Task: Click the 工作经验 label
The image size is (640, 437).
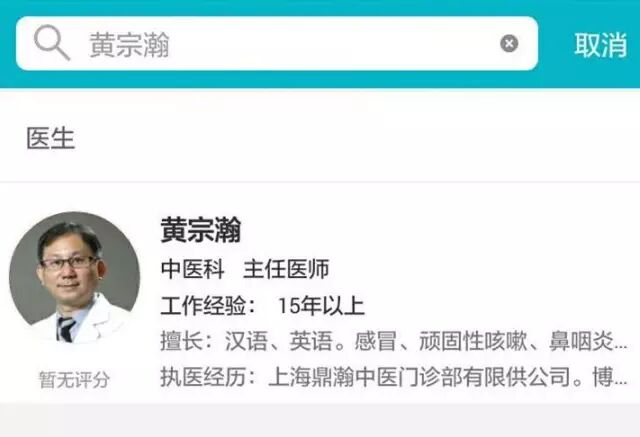Action: click(203, 306)
